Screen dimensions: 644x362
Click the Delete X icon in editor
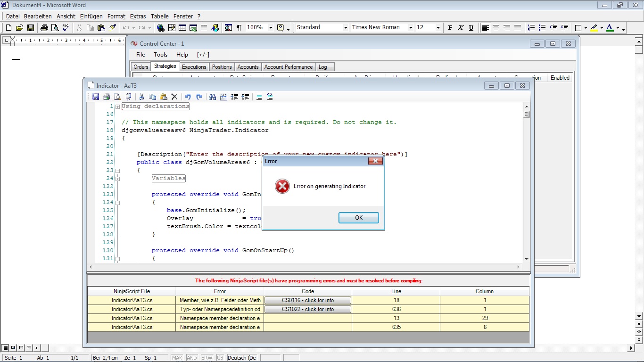pyautogui.click(x=174, y=97)
